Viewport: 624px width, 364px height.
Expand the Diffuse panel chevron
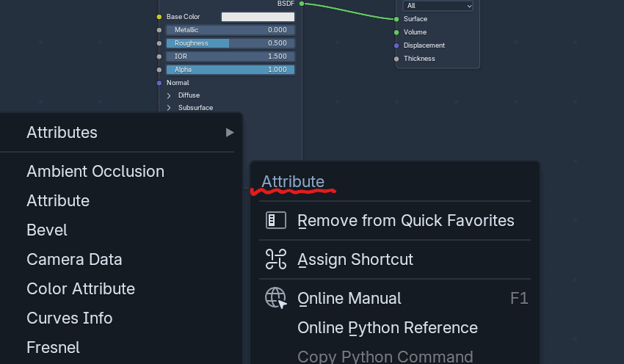coord(169,95)
